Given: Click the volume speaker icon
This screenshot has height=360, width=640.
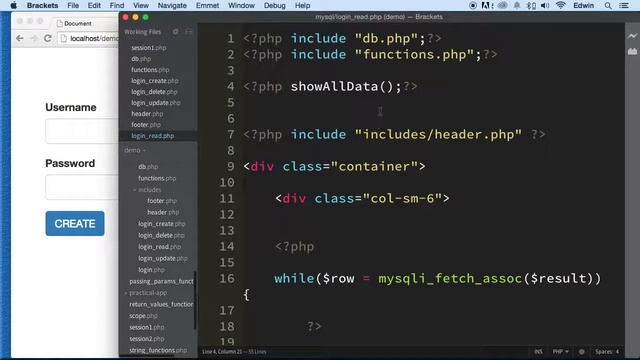Looking at the screenshot, I should [x=545, y=5].
